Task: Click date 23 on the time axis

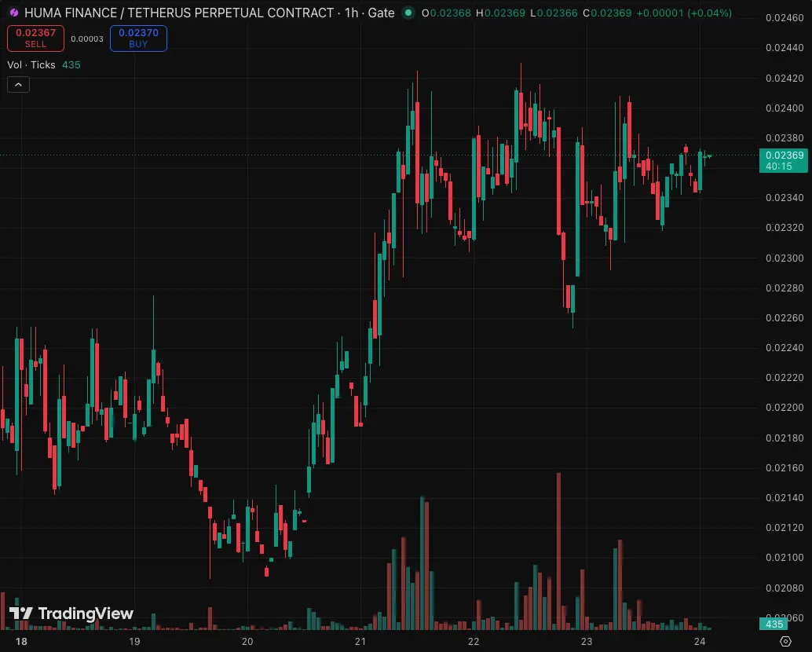Action: pyautogui.click(x=586, y=641)
